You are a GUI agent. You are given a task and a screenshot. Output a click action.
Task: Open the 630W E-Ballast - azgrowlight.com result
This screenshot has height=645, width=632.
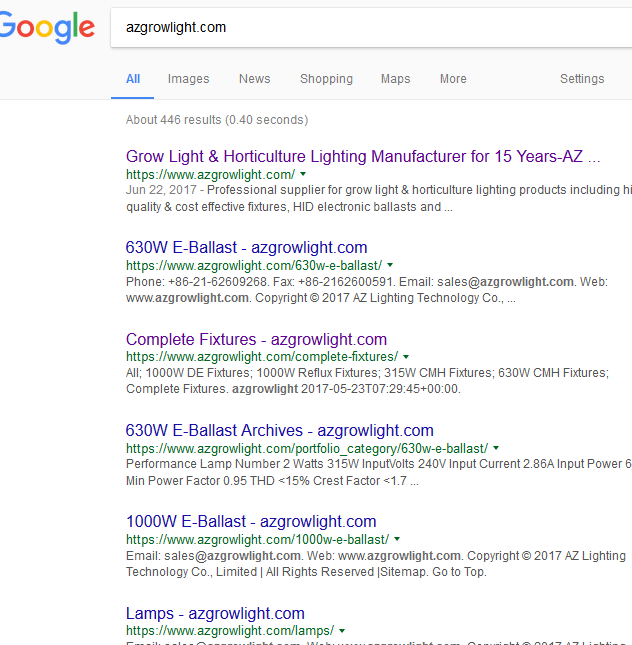pyautogui.click(x=246, y=248)
